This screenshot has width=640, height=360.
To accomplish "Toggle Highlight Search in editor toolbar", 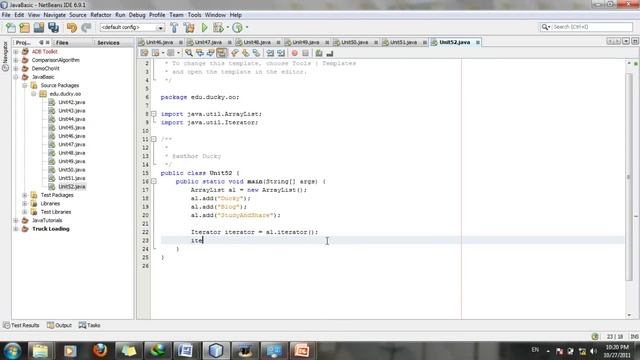I will point(222,53).
